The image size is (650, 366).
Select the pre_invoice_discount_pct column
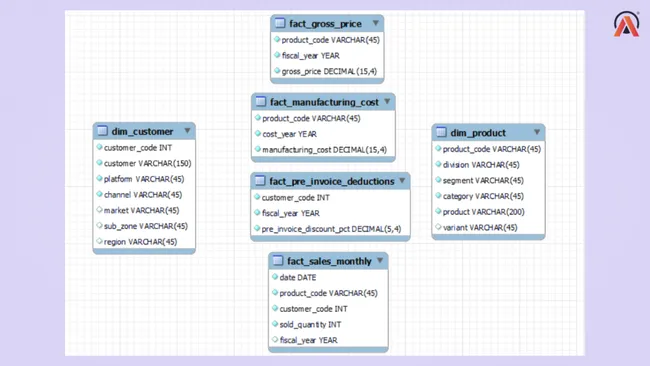[330, 229]
